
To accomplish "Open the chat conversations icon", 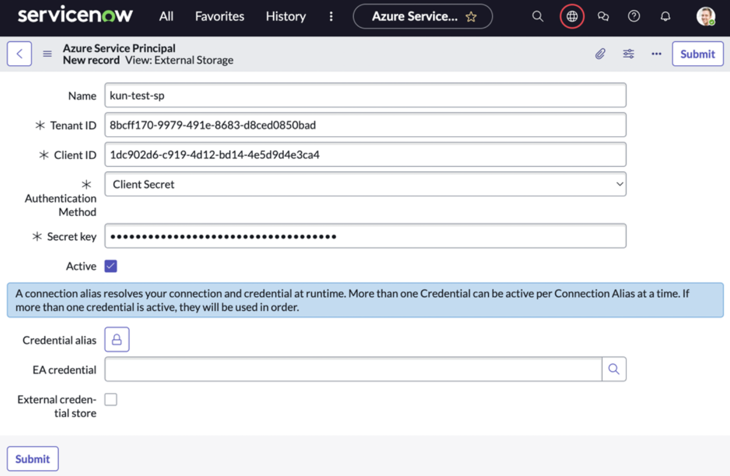I will [x=603, y=16].
